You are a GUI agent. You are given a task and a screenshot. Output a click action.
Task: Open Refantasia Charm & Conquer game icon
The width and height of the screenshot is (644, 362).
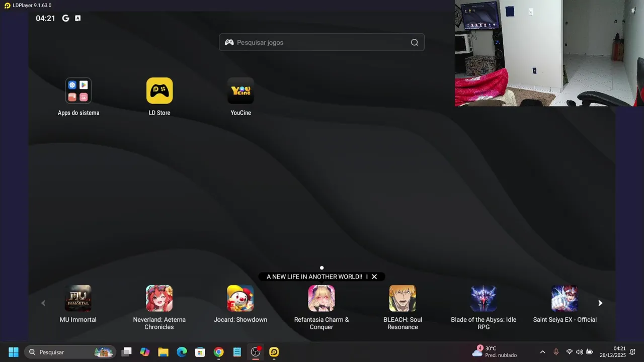[x=321, y=298]
